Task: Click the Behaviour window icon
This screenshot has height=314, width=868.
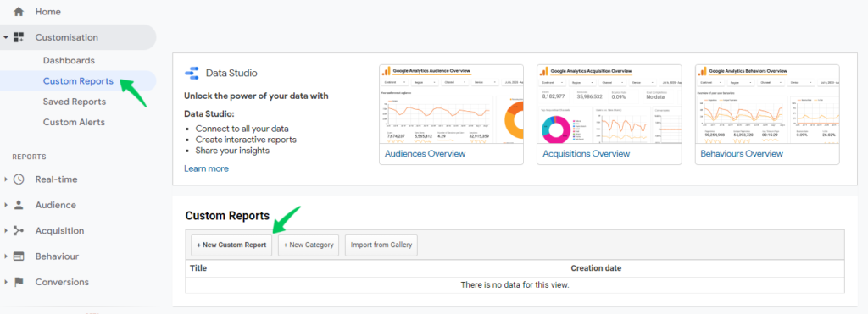Action: pyautogui.click(x=19, y=256)
